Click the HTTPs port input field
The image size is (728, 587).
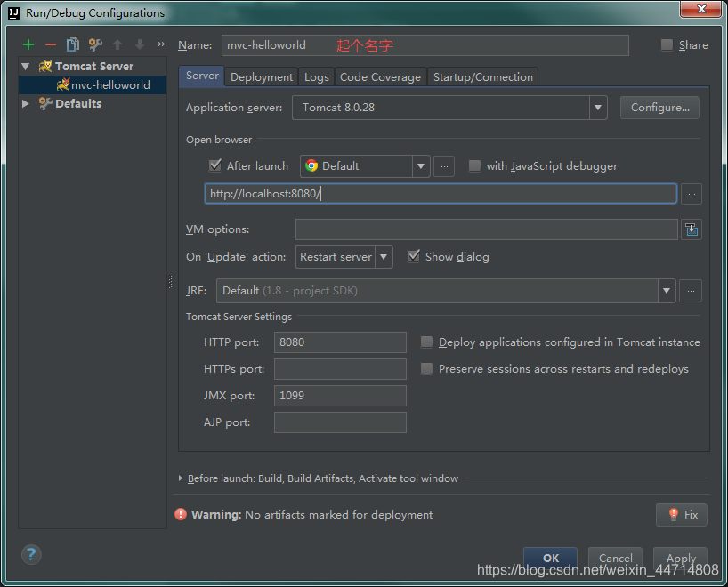click(340, 369)
